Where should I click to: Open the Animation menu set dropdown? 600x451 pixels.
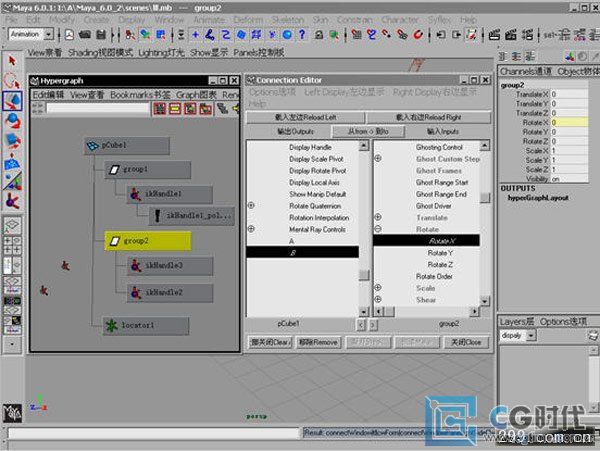(x=49, y=34)
